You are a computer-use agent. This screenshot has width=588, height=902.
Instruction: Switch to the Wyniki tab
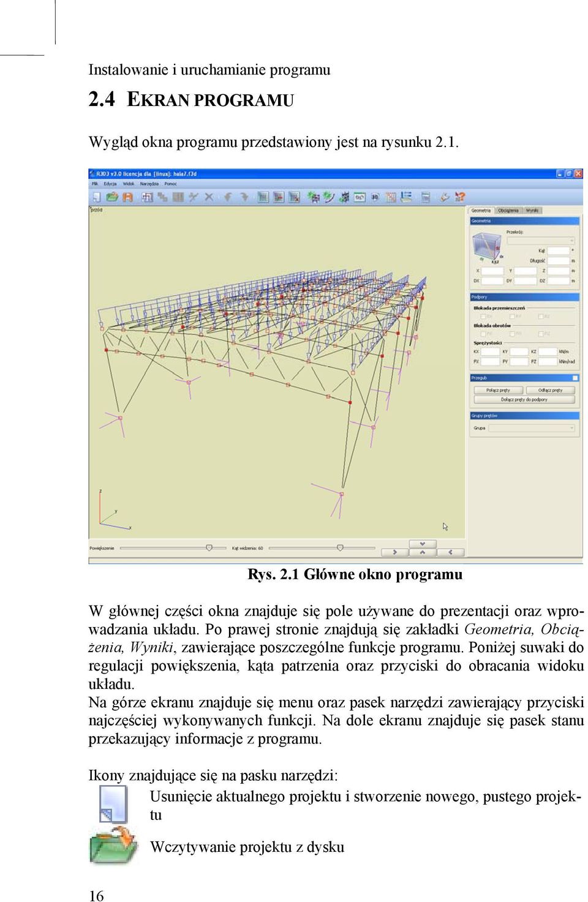pyautogui.click(x=532, y=210)
